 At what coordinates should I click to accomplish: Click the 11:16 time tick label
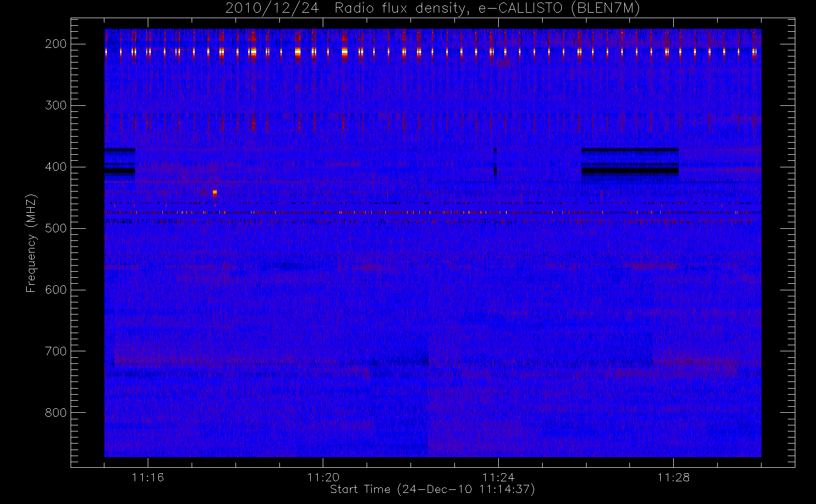click(148, 477)
